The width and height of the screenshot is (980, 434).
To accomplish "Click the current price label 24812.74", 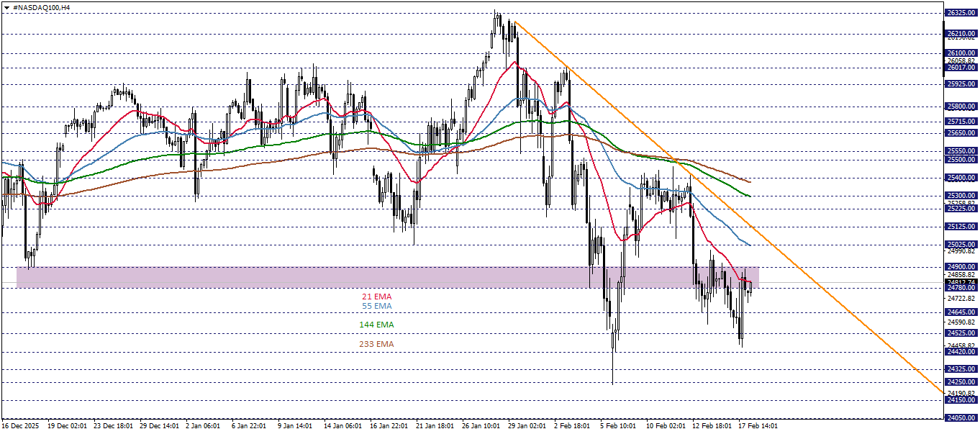I will [x=961, y=281].
